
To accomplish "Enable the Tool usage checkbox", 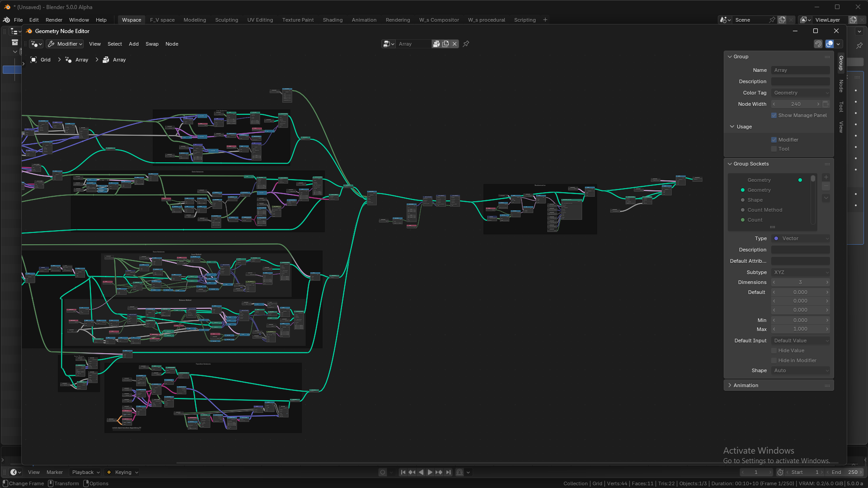I will (x=774, y=149).
